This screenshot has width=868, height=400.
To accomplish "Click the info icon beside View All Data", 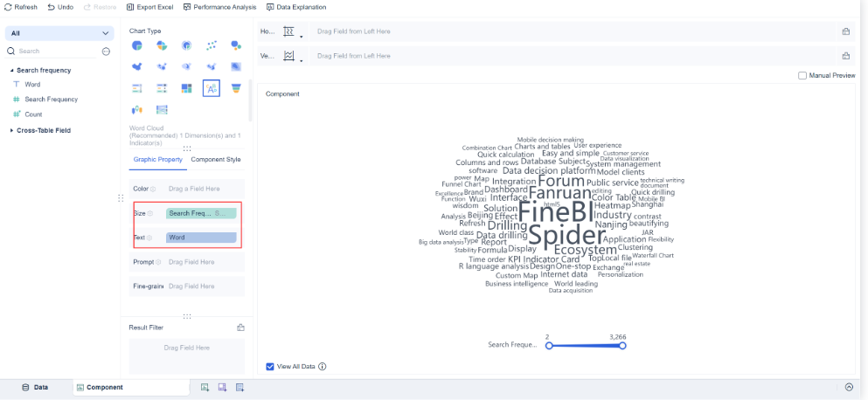I will point(323,367).
